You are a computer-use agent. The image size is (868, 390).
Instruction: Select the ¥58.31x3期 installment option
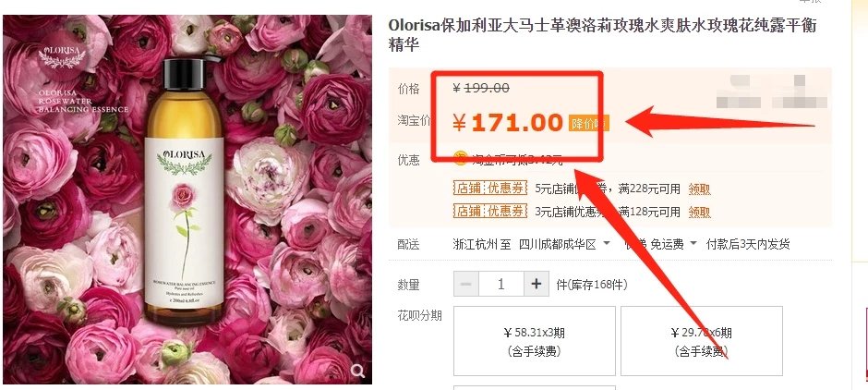[x=535, y=341]
